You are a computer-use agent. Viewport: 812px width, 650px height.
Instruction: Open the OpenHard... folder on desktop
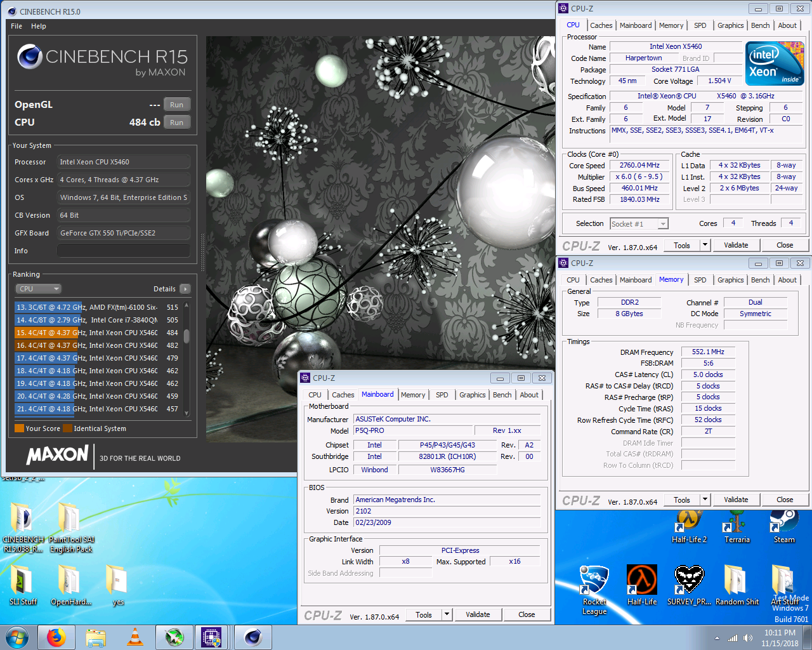coord(71,585)
